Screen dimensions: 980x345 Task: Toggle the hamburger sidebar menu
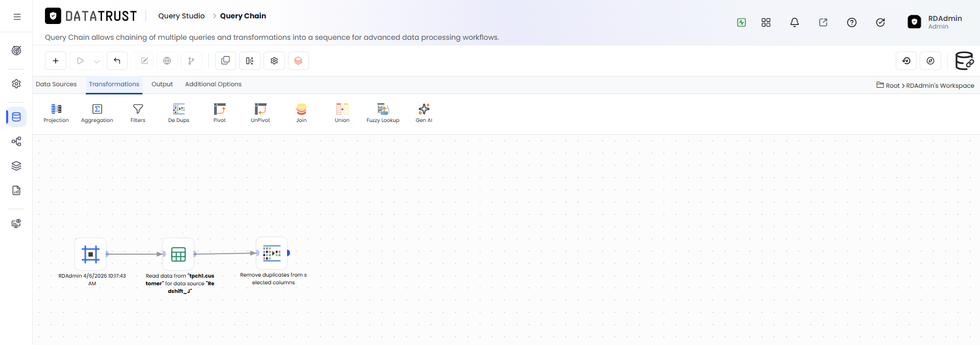[x=17, y=17]
